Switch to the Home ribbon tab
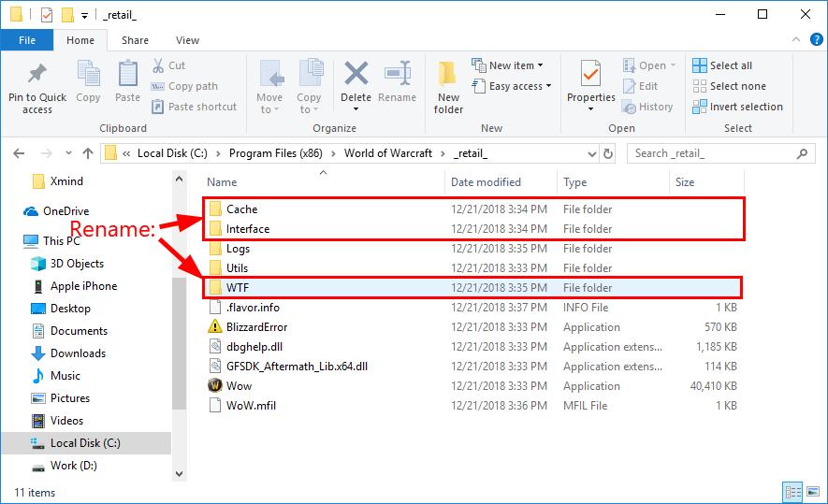 click(x=80, y=40)
